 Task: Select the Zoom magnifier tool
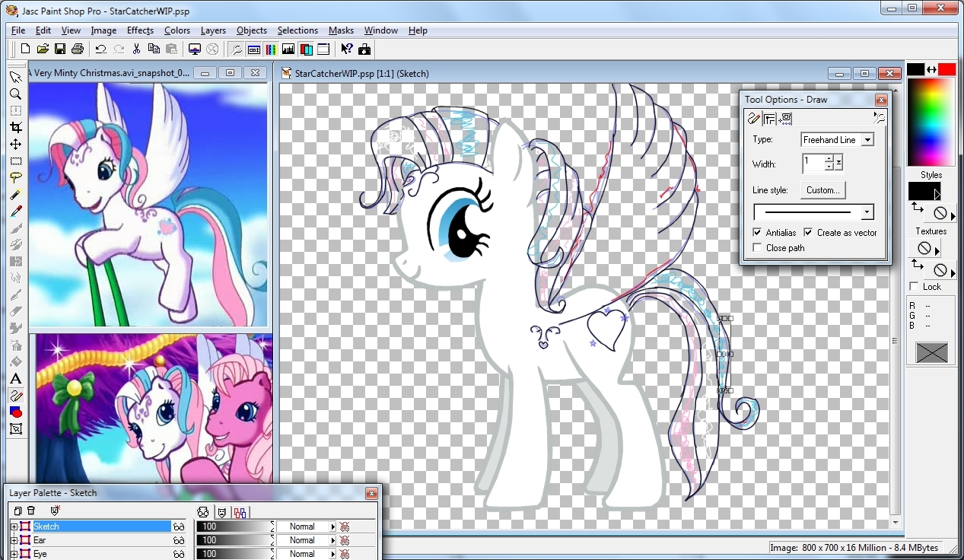[15, 94]
